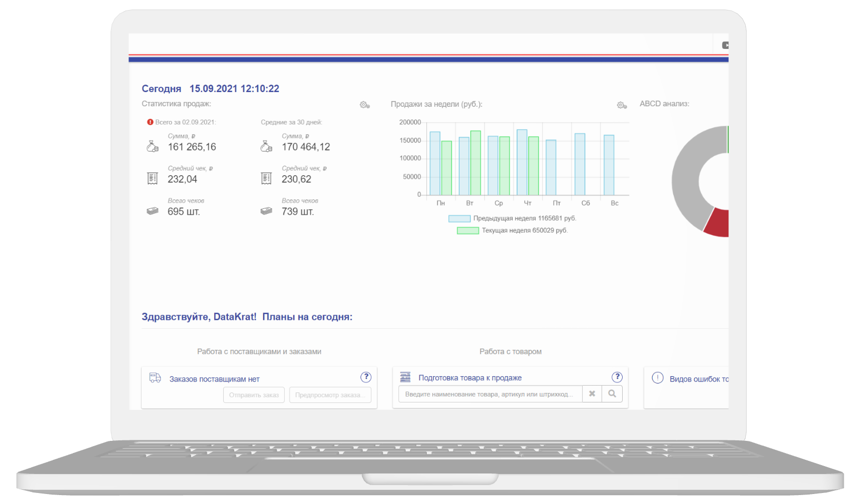Viewport: 859px width, 504px height.
Task: Click the blue Сб bar in sales chart
Action: click(580, 164)
